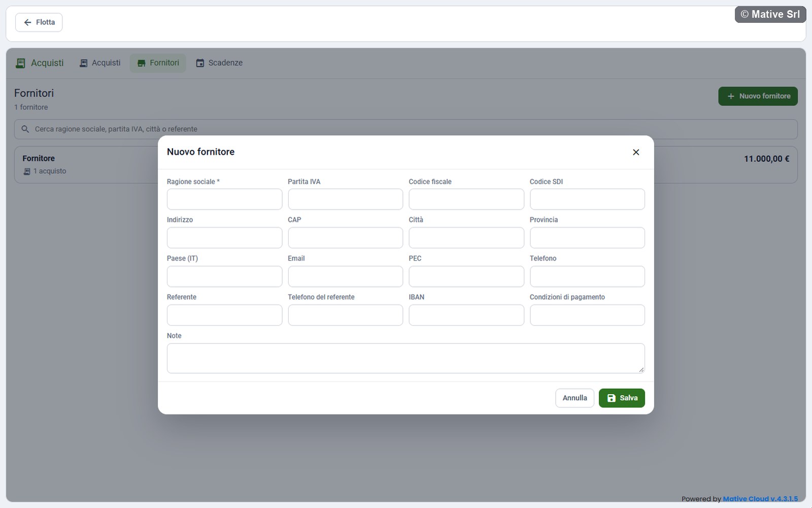Viewport: 812px width, 508px height.
Task: Click the Email input box
Action: pyautogui.click(x=346, y=276)
